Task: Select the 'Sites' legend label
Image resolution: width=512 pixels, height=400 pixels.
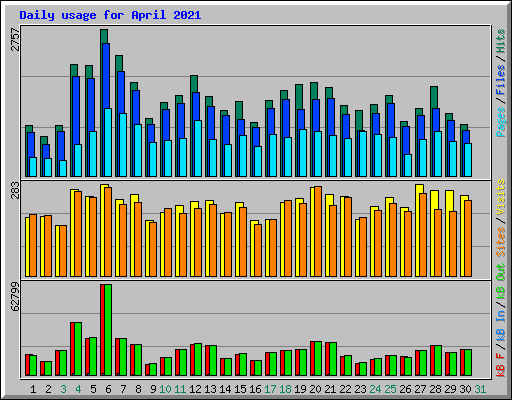Action: [x=501, y=242]
